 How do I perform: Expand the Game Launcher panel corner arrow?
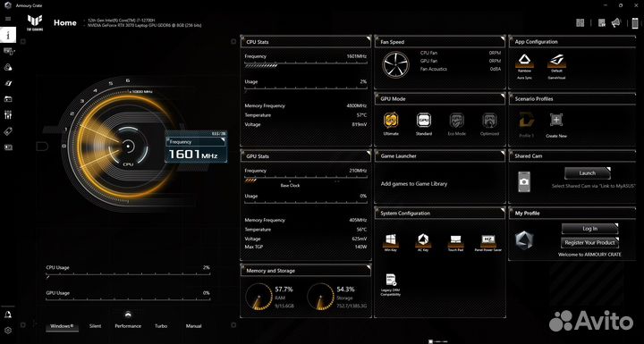click(503, 153)
